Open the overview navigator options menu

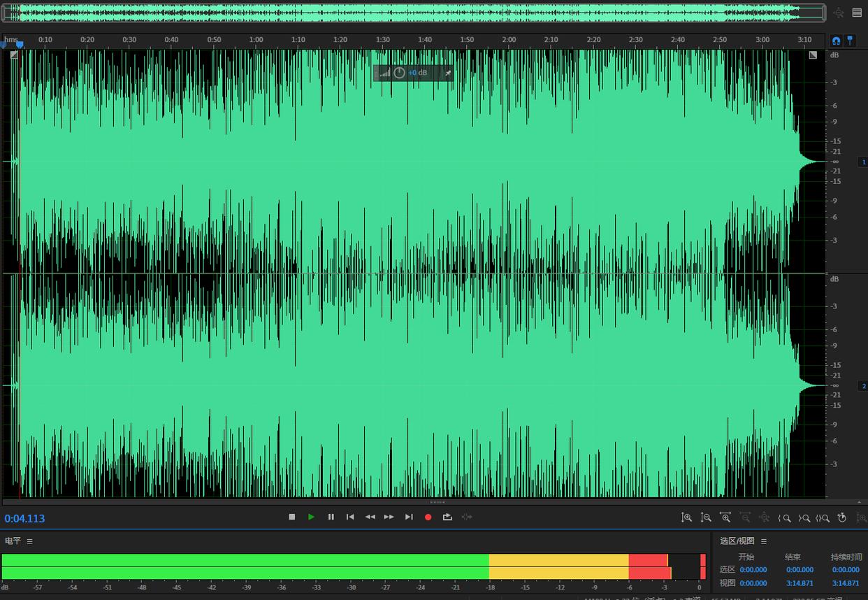point(857,13)
